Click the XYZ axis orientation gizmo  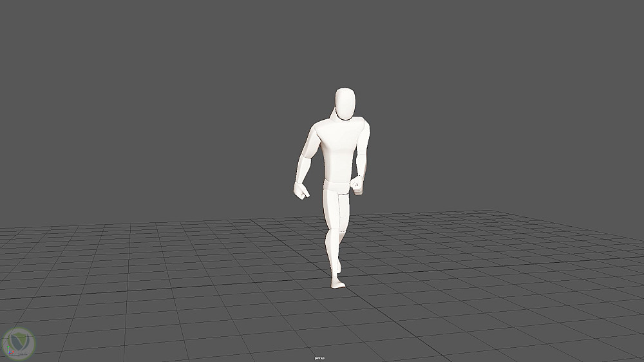tap(10, 350)
